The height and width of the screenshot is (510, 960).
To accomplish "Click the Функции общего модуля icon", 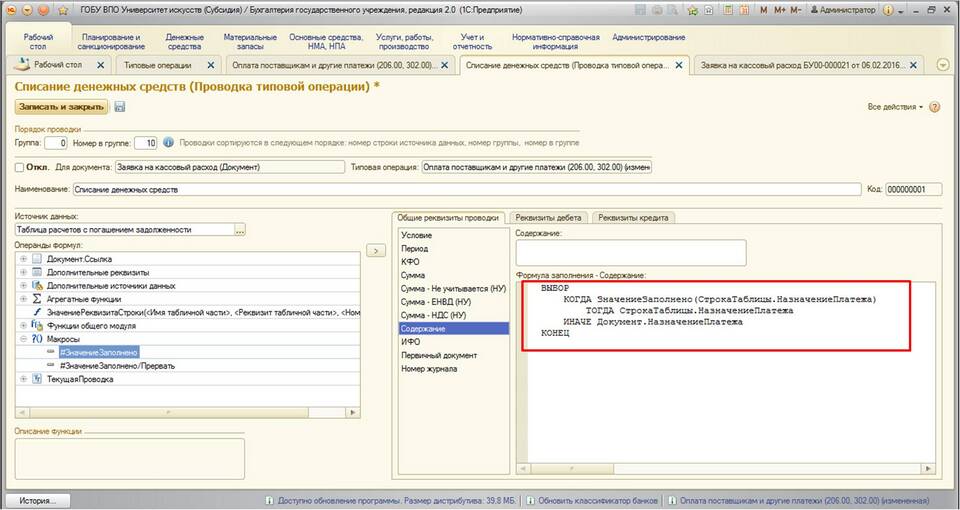I will pyautogui.click(x=37, y=326).
